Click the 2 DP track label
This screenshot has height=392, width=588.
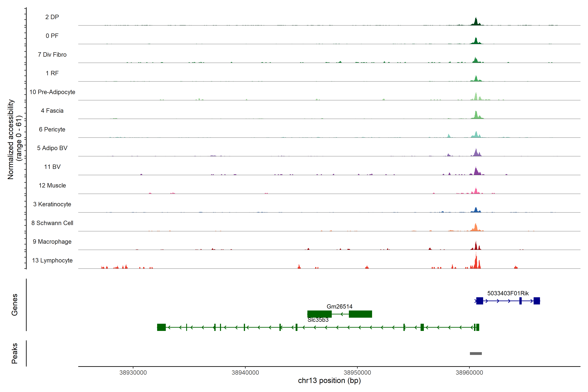pos(52,17)
